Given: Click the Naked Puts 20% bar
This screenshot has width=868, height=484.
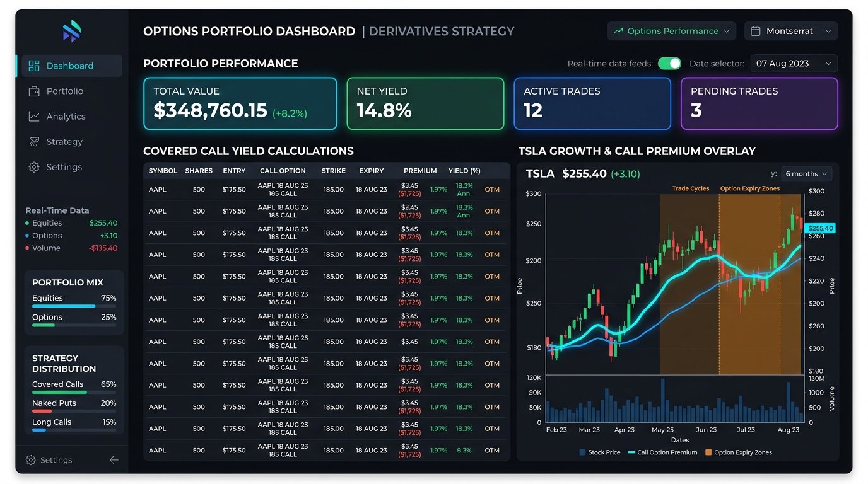Looking at the screenshot, I should (x=74, y=411).
